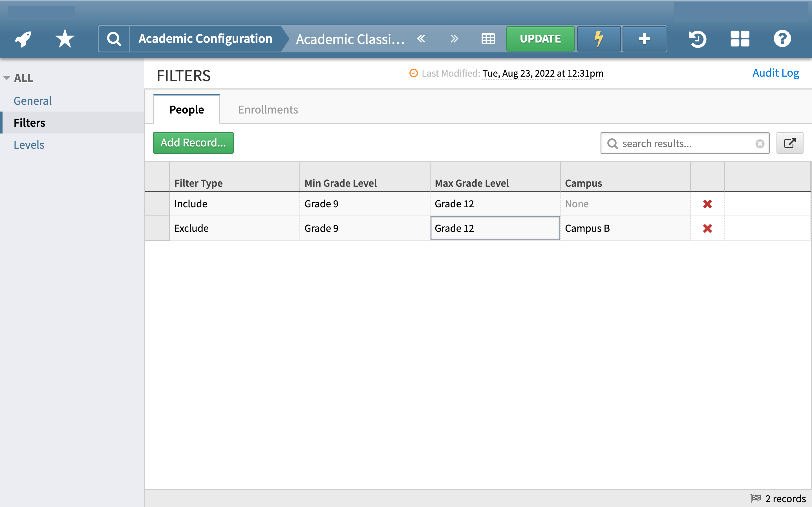Click the table view icon
Screen dimensions: 812x507
coord(487,38)
